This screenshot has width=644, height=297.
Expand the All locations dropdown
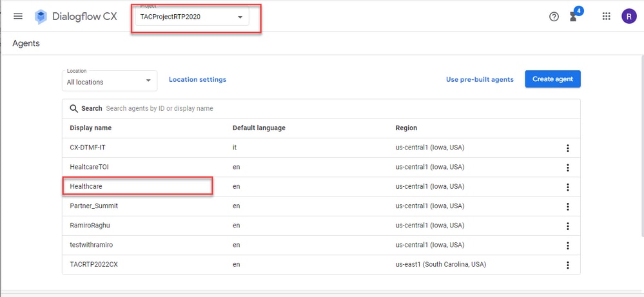tap(109, 81)
